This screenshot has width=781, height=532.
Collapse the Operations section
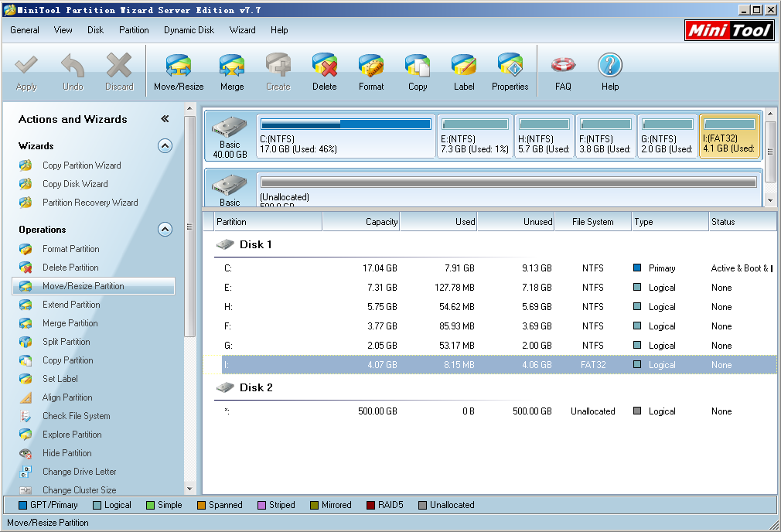(x=165, y=230)
